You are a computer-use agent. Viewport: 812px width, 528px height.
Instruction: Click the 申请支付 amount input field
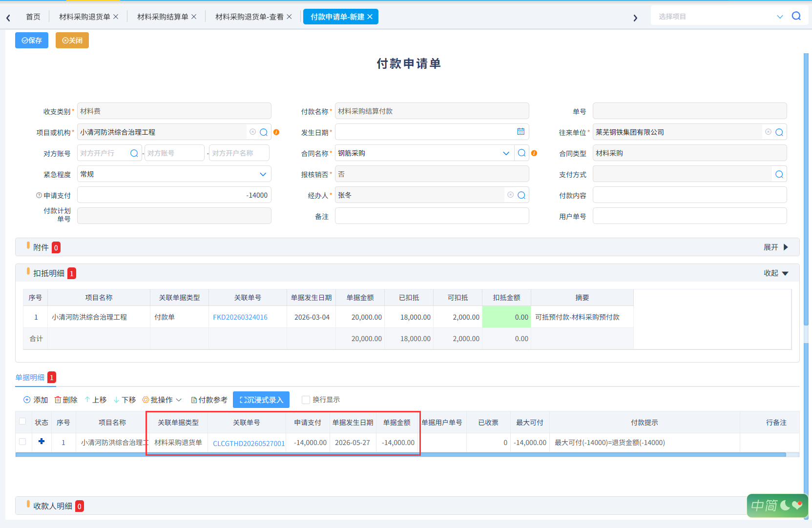coord(174,195)
